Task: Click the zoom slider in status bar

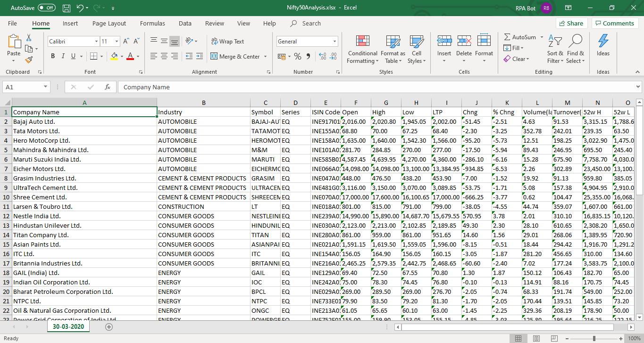Action: 594,338
